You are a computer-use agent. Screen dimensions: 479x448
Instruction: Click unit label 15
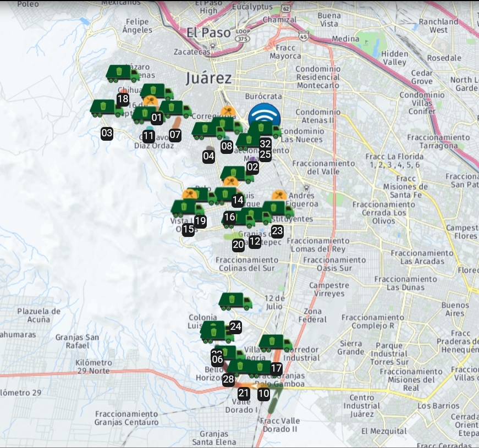point(188,230)
